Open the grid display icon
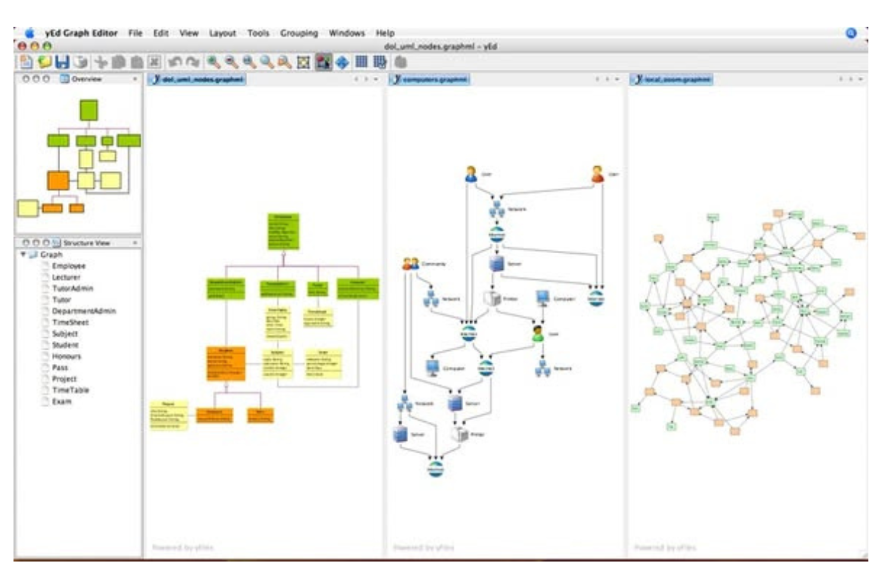 pos(361,61)
